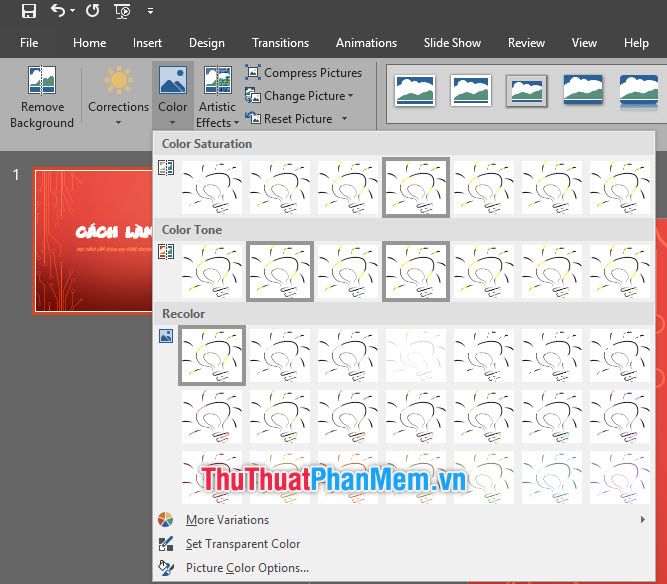Viewport: 667px width, 584px height.
Task: Switch to the Transitions tab
Action: coord(280,43)
